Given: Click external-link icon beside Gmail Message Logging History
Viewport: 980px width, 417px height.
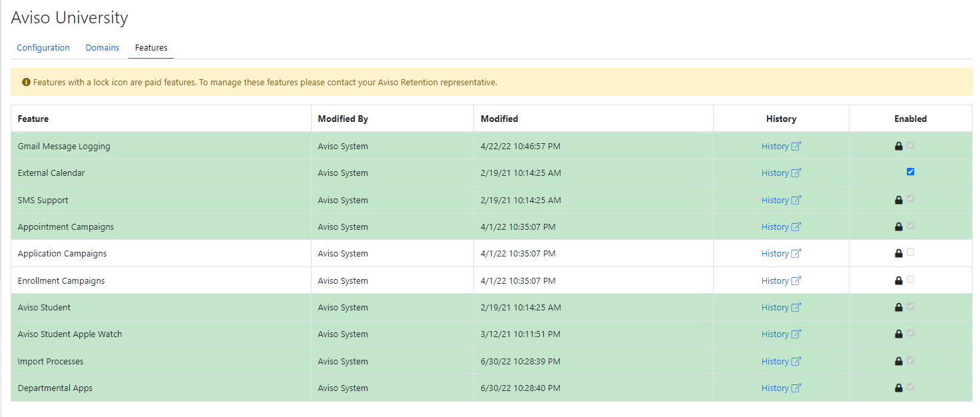Looking at the screenshot, I should [x=796, y=146].
